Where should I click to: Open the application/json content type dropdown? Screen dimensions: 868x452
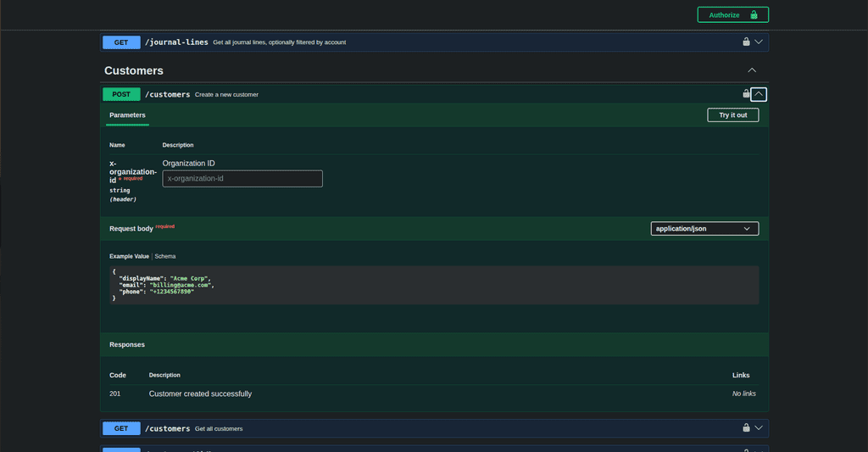point(704,229)
